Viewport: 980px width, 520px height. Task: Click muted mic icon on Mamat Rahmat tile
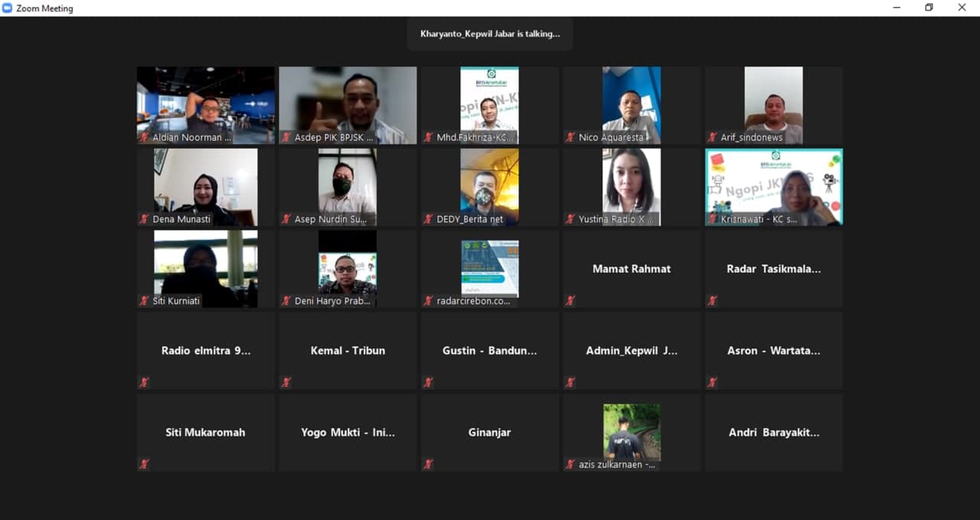(x=570, y=301)
